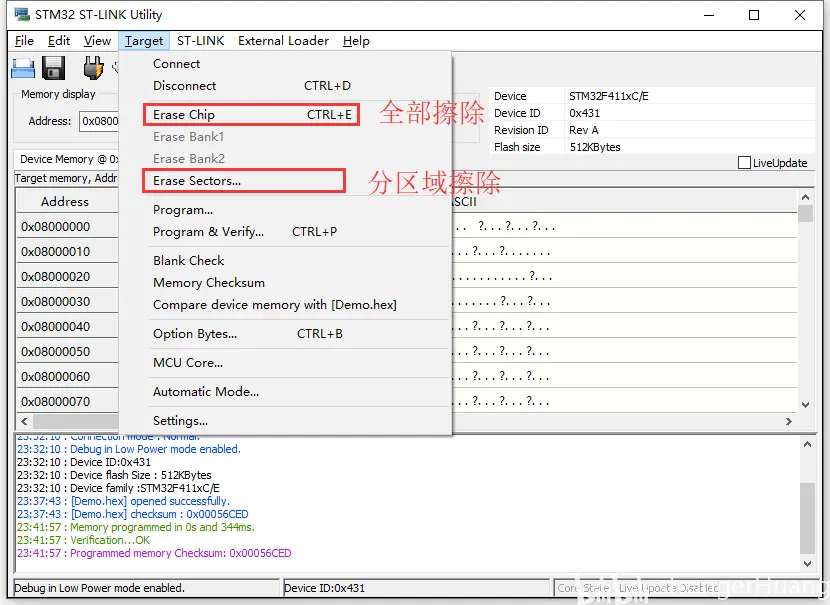
Task: Click the STM32 ST-LINK Utility title icon
Action: click(x=22, y=14)
